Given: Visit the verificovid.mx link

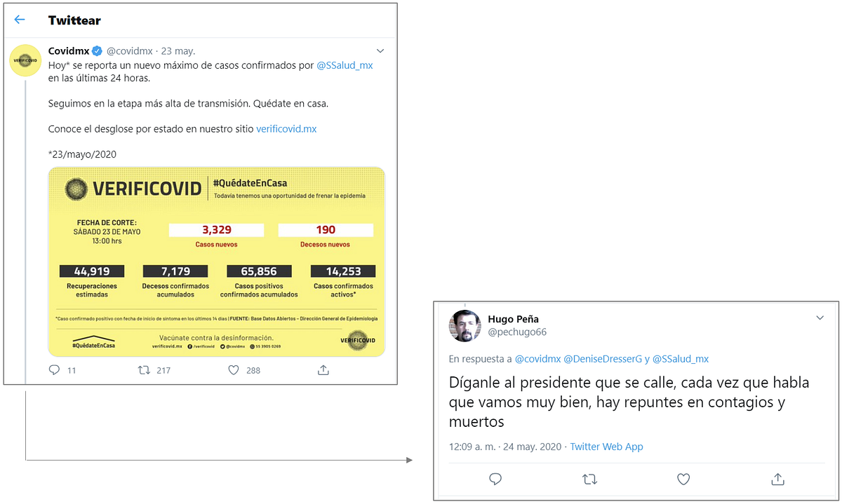Looking at the screenshot, I should click(x=286, y=129).
